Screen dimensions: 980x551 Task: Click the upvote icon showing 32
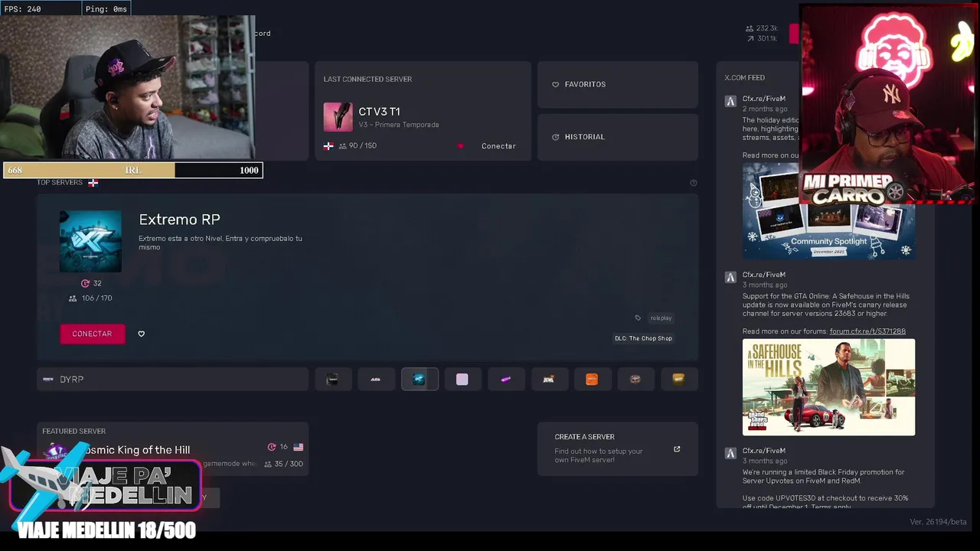click(x=86, y=283)
